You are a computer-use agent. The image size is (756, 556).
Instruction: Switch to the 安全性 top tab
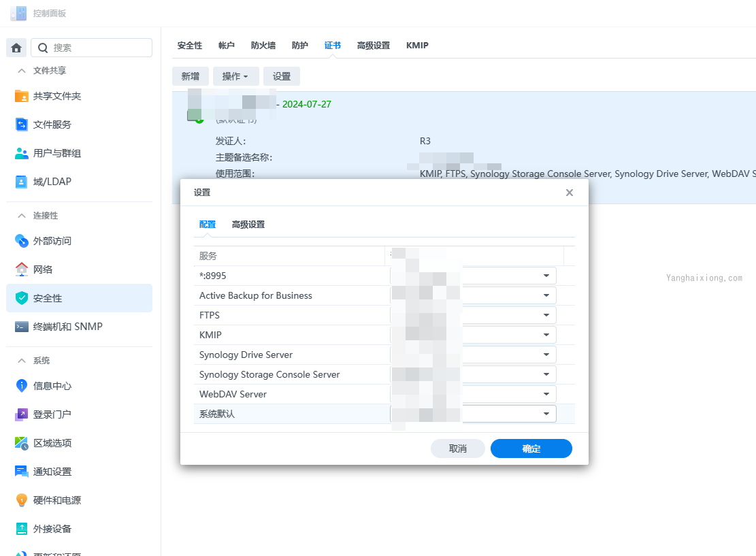click(189, 46)
